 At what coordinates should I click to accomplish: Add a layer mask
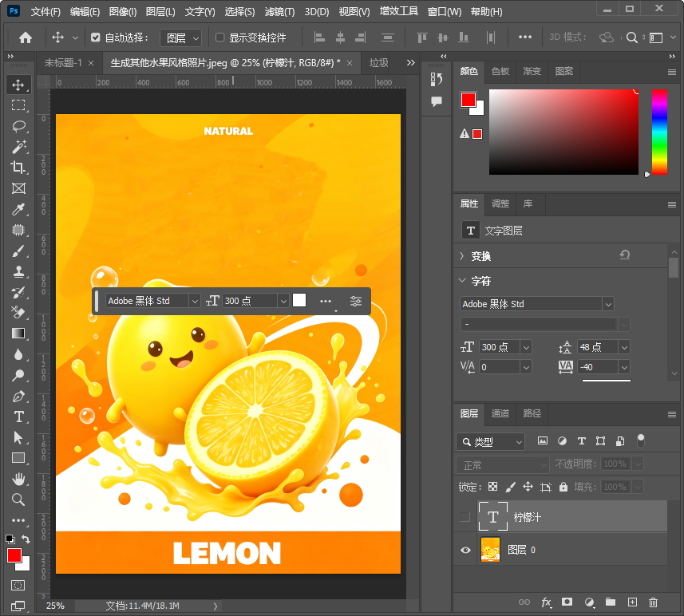pyautogui.click(x=567, y=602)
